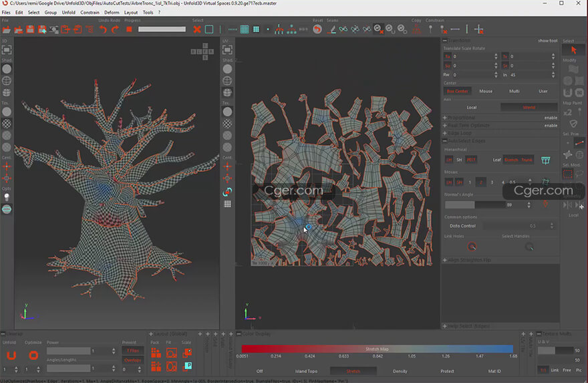Open the Unfold menu
Image resolution: width=588 pixels, height=383 pixels.
point(69,12)
